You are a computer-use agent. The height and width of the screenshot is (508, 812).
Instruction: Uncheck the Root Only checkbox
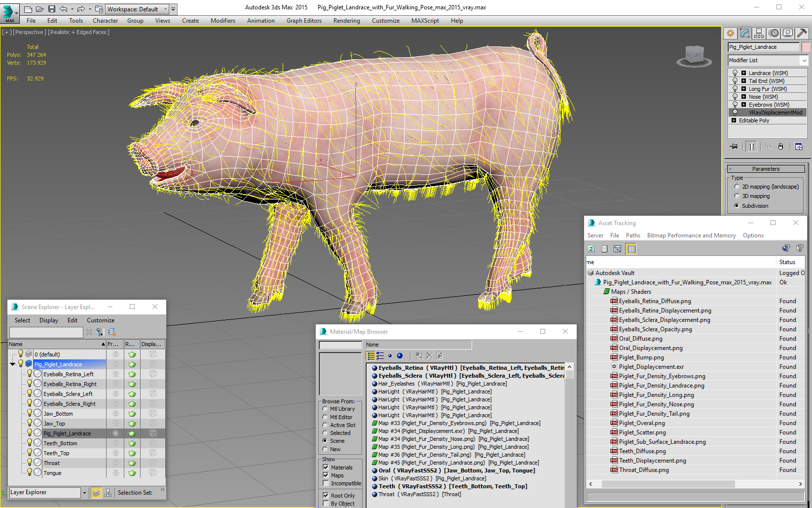click(326, 495)
